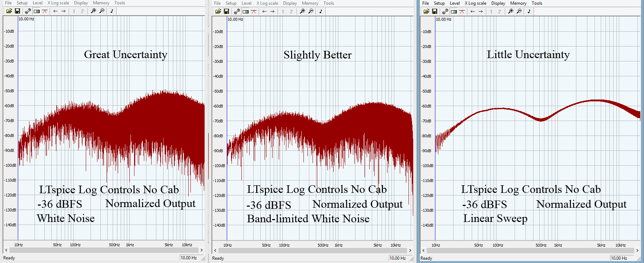
Task: Open wrench settings in Slightly Better window
Action: click(237, 11)
